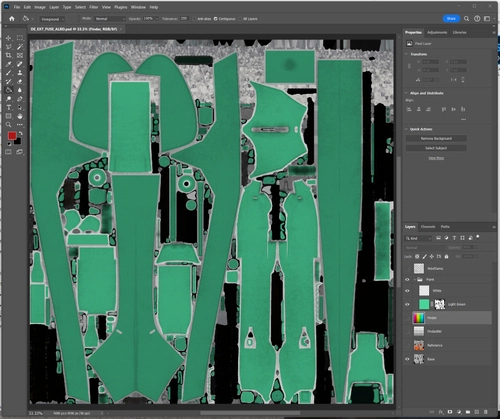Select the Path Selection tool
This screenshot has height=419, width=500.
click(x=20, y=107)
